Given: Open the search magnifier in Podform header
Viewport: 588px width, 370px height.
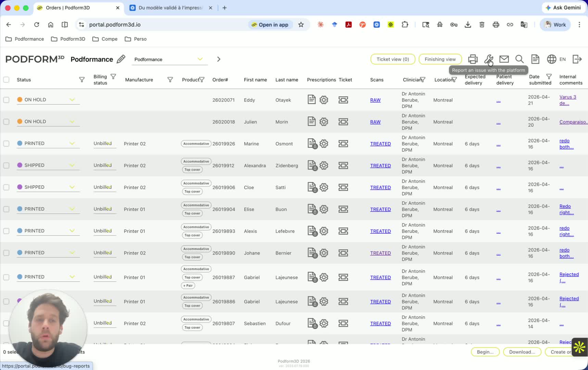Looking at the screenshot, I should [520, 59].
